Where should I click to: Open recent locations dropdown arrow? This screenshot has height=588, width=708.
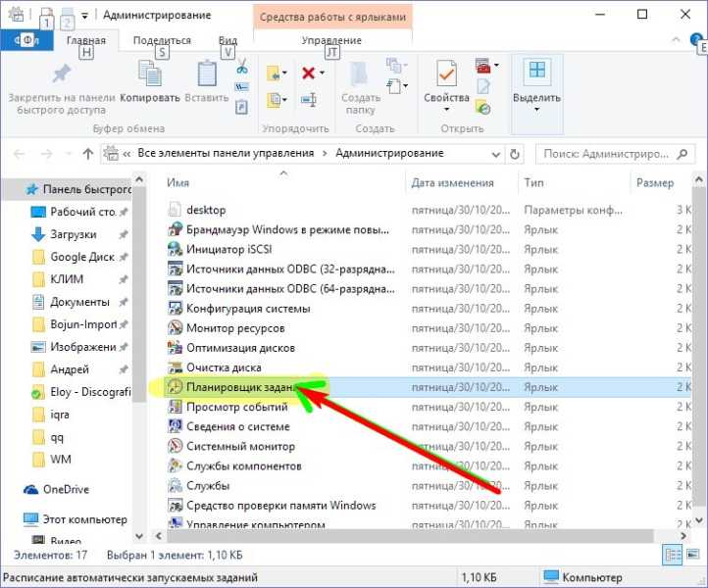[69, 154]
